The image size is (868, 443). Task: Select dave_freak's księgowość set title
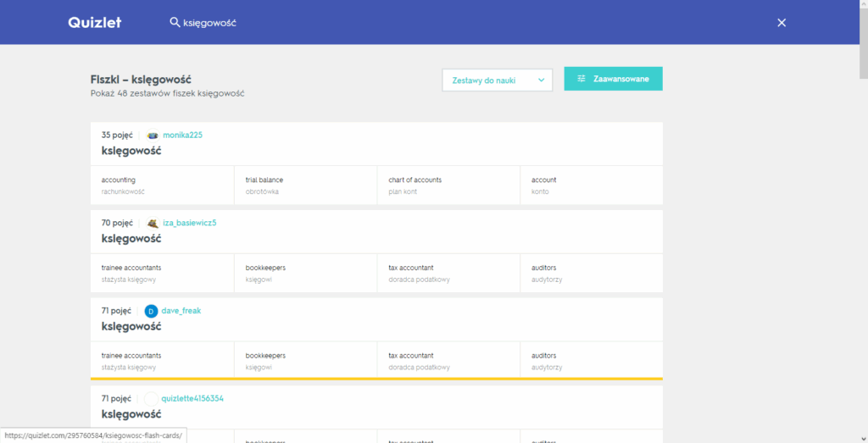pyautogui.click(x=131, y=326)
